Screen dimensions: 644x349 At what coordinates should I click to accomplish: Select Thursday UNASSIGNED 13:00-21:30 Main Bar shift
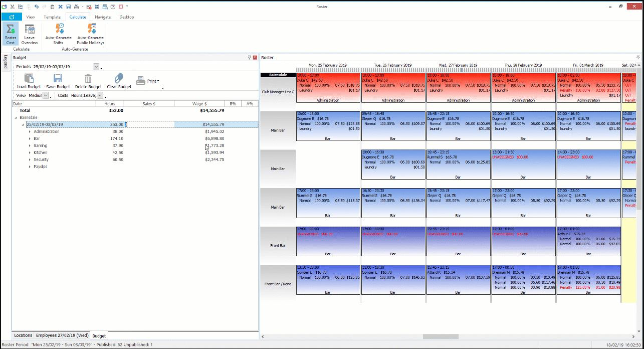tap(524, 164)
